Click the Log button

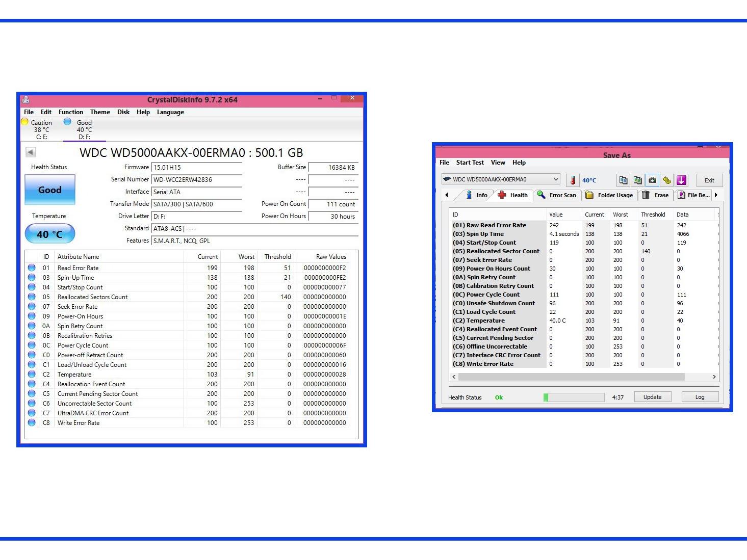(x=700, y=397)
